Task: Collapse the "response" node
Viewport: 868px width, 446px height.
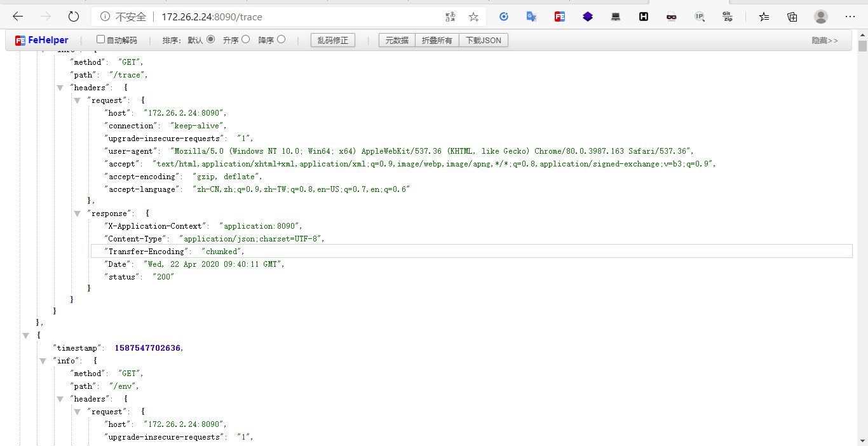Action: [x=78, y=213]
